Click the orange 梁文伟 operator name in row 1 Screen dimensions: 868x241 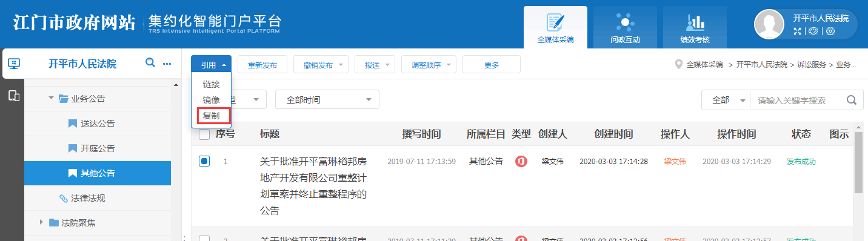click(x=675, y=162)
